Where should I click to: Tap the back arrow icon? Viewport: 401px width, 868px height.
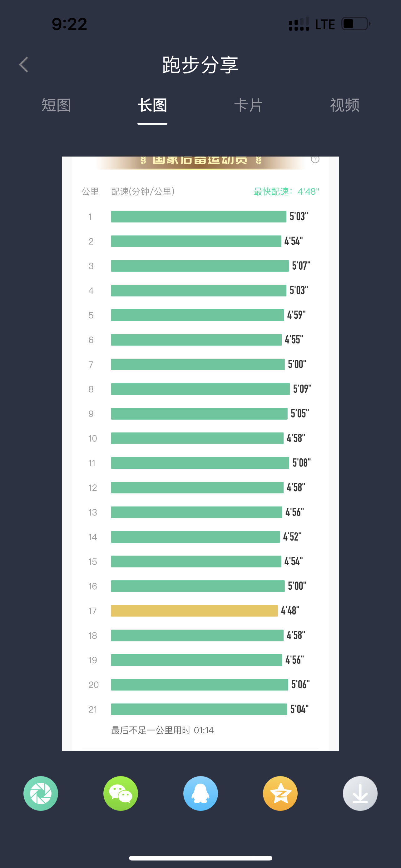point(23,64)
